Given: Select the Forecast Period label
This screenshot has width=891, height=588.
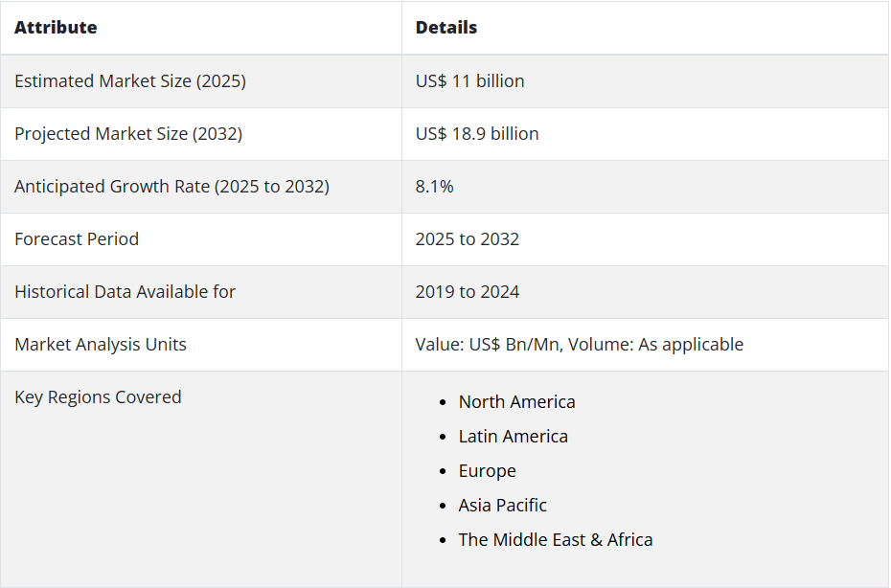Looking at the screenshot, I should tap(77, 239).
